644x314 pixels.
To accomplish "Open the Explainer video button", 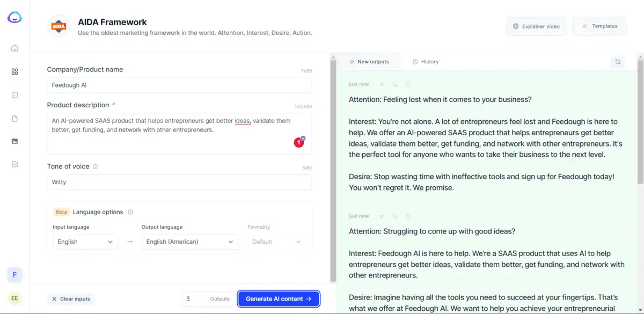I will point(536,26).
